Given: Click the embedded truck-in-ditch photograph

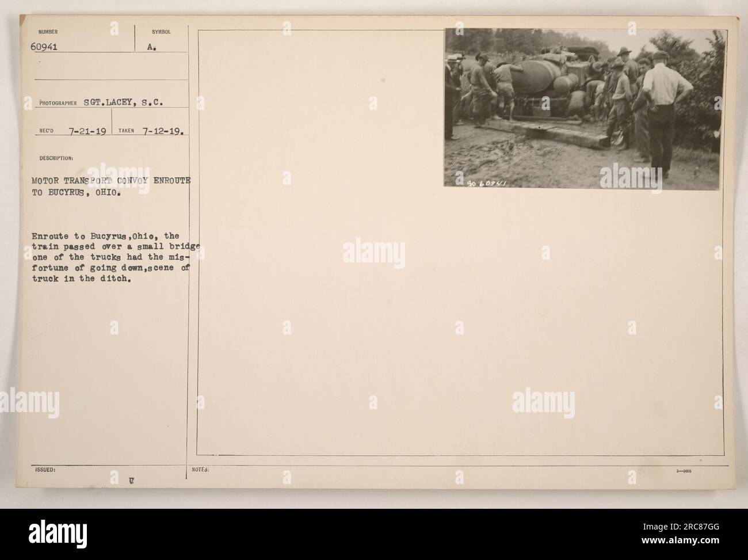Looking at the screenshot, I should point(585,109).
